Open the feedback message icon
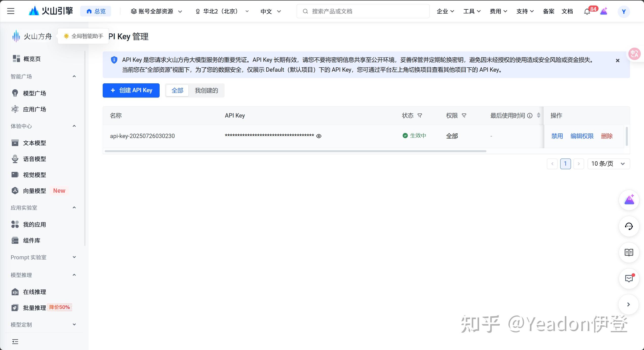This screenshot has height=350, width=644. tap(629, 279)
